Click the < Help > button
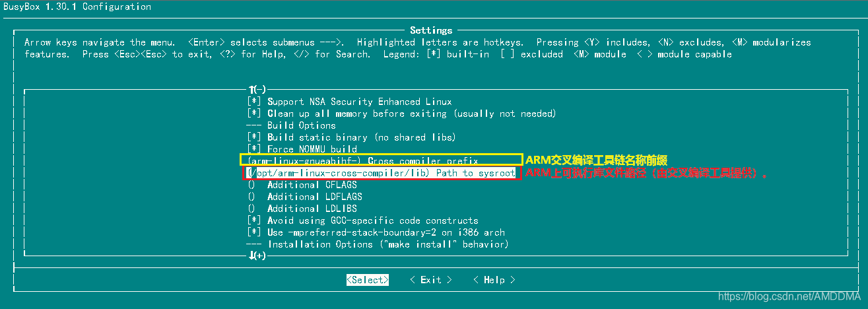868x309 pixels. pos(494,280)
